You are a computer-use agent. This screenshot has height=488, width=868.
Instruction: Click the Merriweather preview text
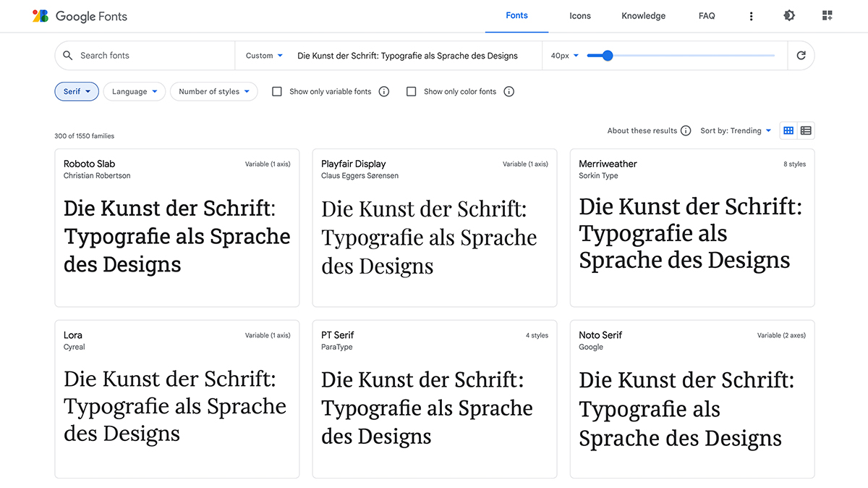(691, 234)
